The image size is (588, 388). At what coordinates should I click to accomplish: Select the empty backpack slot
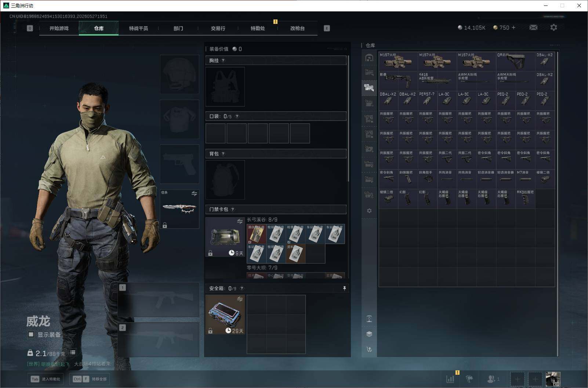tap(225, 180)
